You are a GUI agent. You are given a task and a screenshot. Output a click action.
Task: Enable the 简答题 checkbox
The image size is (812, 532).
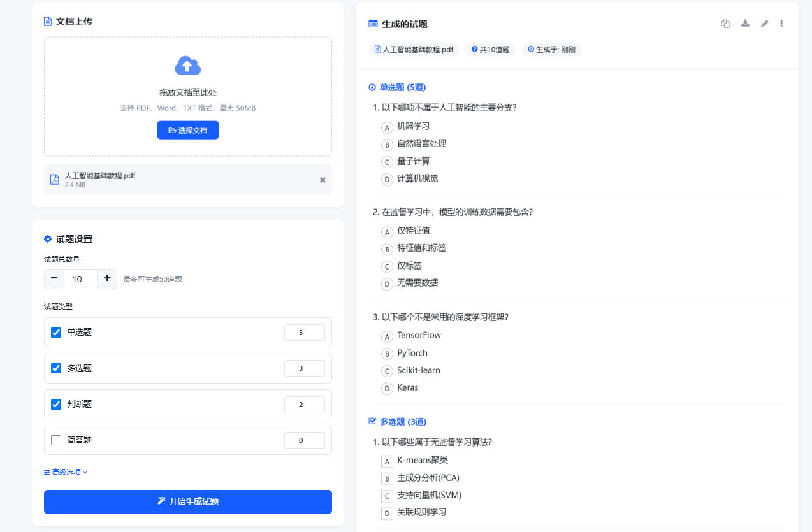pyautogui.click(x=56, y=440)
